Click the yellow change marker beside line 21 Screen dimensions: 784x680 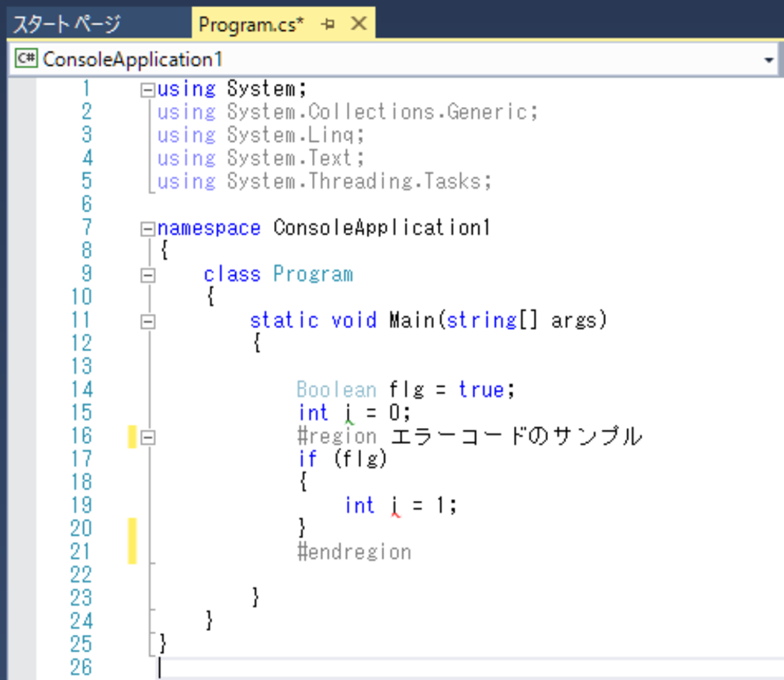pos(132,551)
